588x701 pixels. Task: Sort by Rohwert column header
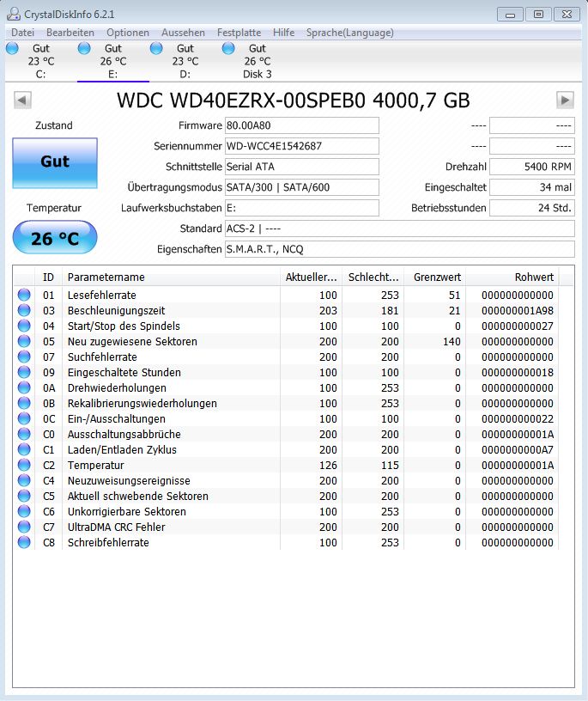512,277
